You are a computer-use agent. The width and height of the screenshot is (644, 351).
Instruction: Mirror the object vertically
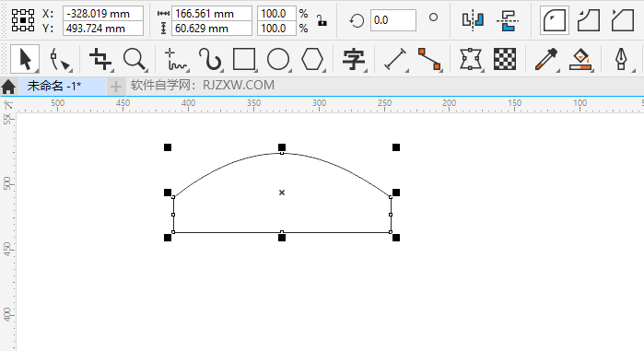[x=508, y=20]
